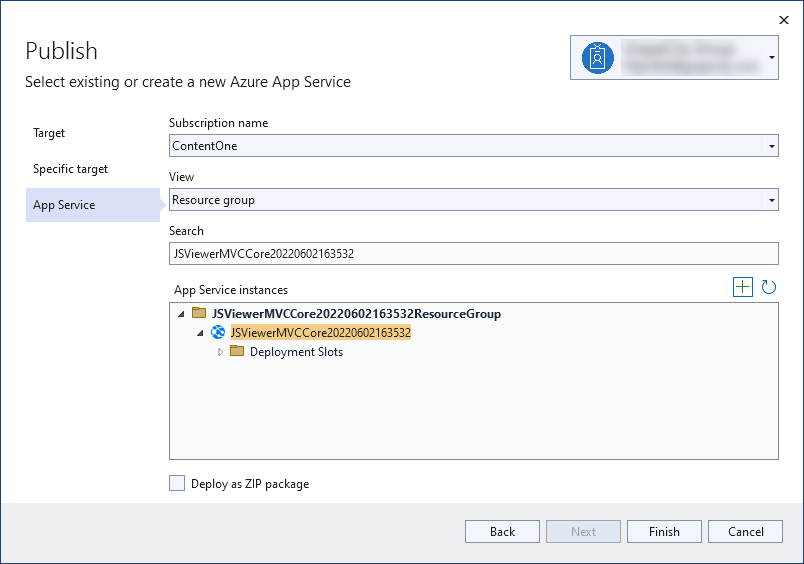
Task: Open the Subscription name dropdown showing ContentOne
Action: [474, 146]
